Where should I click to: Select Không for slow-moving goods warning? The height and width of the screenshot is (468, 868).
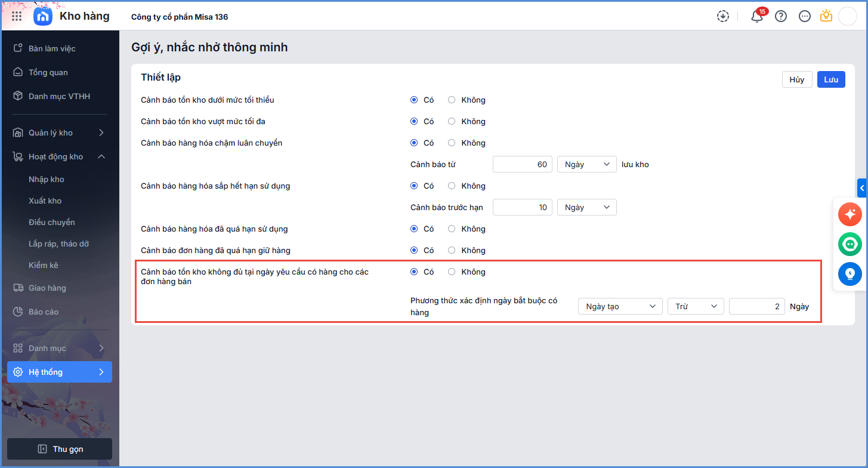[452, 143]
